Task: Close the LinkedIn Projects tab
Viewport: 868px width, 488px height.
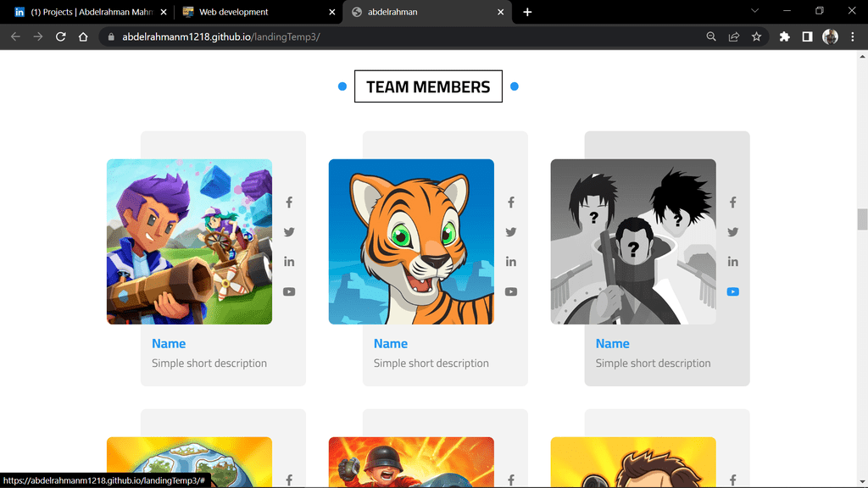Action: 164,12
